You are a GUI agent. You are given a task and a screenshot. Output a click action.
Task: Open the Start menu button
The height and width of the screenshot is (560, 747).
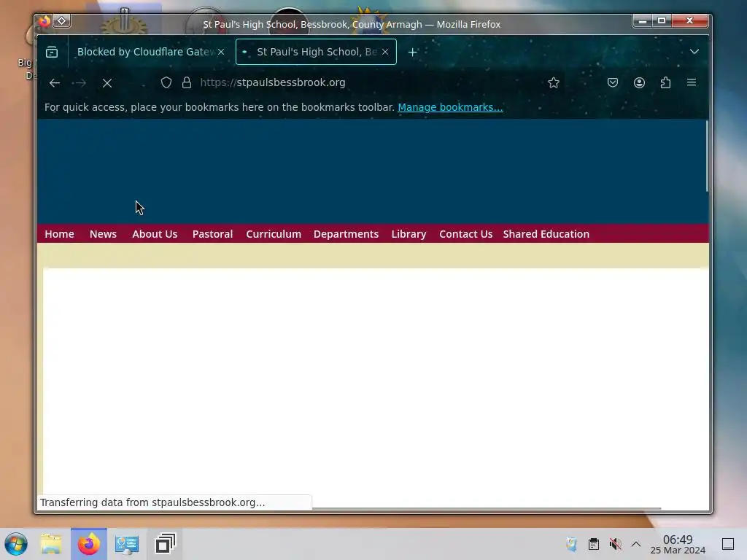[x=16, y=544]
